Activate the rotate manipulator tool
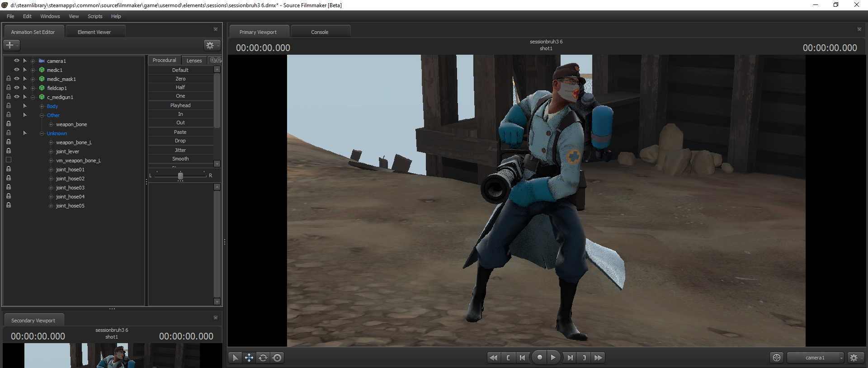The width and height of the screenshot is (868, 368). [263, 358]
